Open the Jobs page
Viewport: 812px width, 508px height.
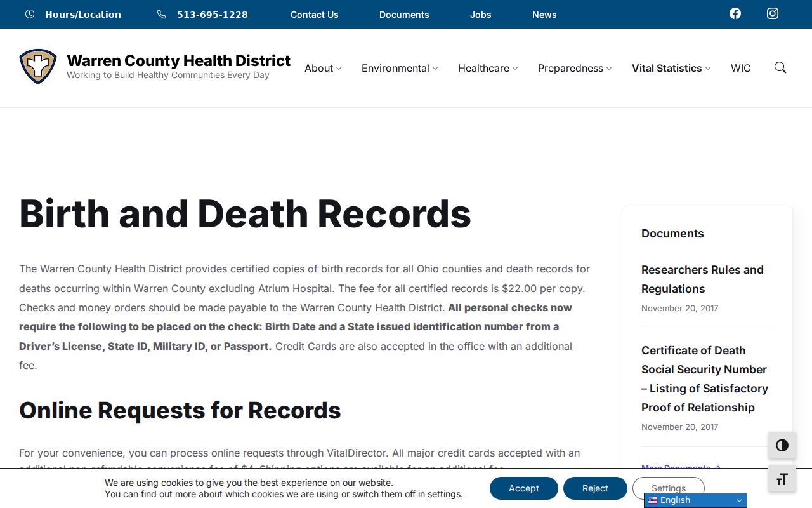[x=481, y=15]
